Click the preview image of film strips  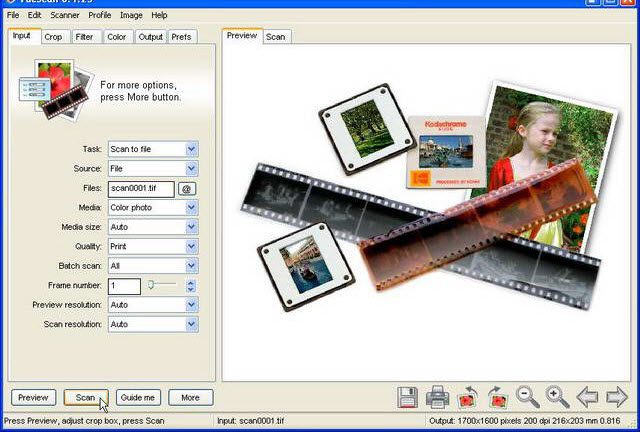coord(427,212)
